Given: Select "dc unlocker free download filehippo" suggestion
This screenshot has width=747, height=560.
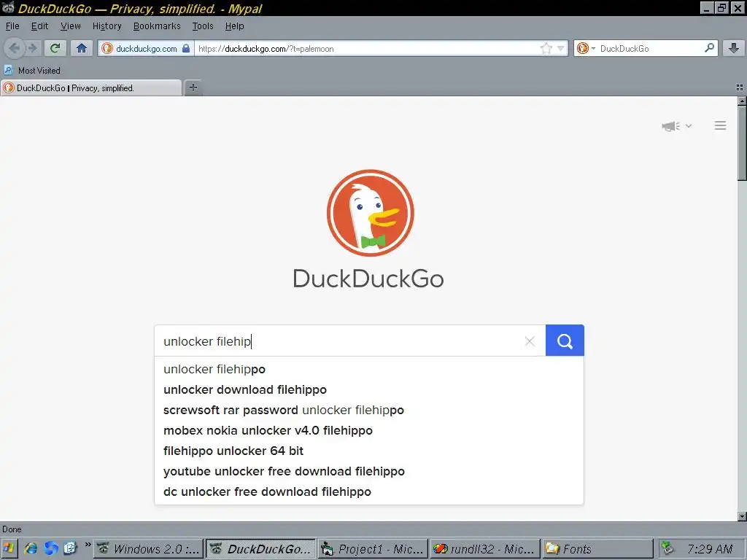Looking at the screenshot, I should pyautogui.click(x=368, y=492).
